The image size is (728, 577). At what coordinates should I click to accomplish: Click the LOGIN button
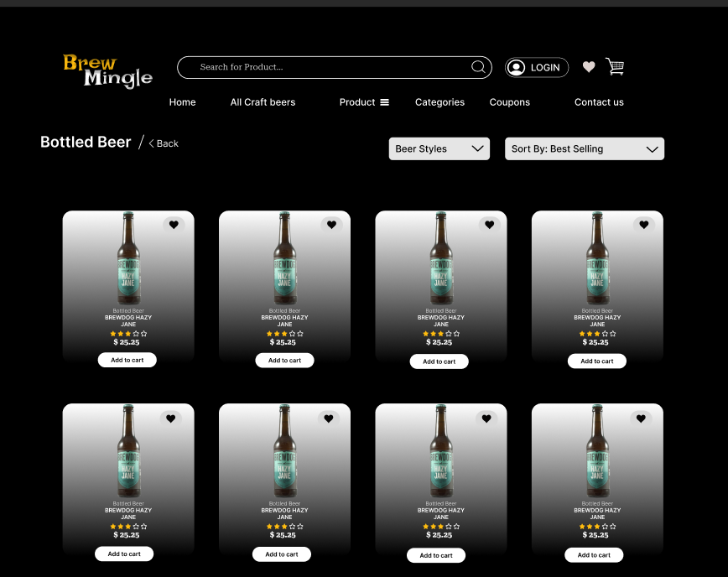[x=537, y=67]
